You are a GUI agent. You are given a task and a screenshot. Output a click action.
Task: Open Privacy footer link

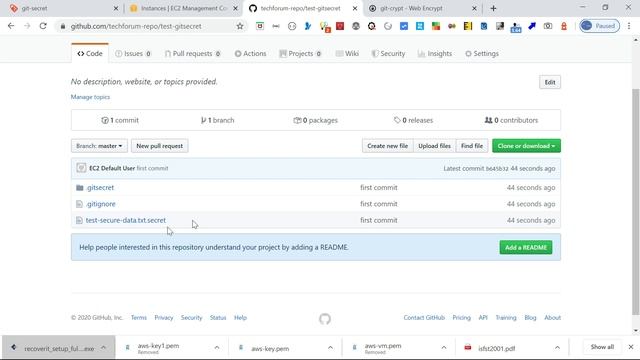(164, 318)
